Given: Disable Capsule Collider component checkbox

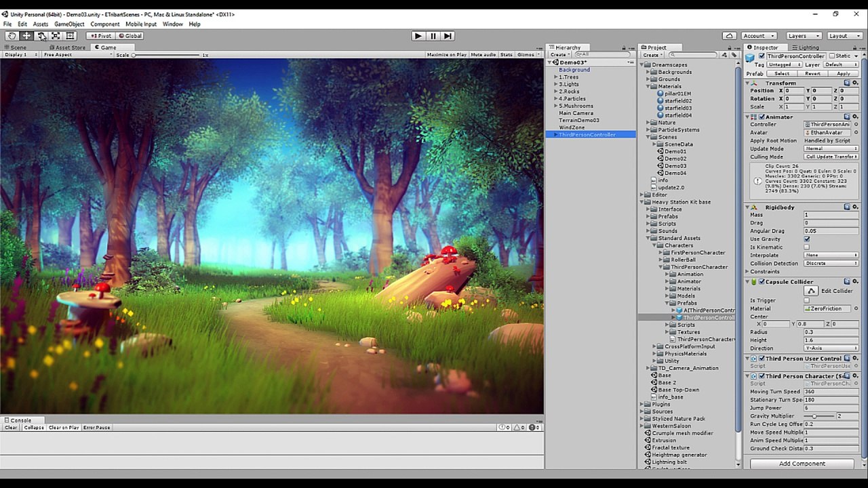Looking at the screenshot, I should pos(762,282).
